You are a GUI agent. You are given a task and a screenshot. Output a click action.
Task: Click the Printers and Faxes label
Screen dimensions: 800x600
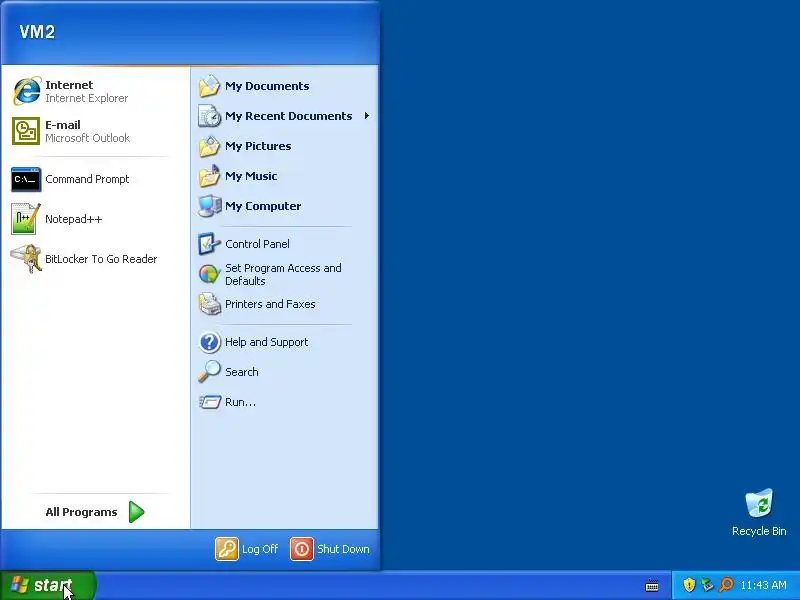click(x=270, y=304)
